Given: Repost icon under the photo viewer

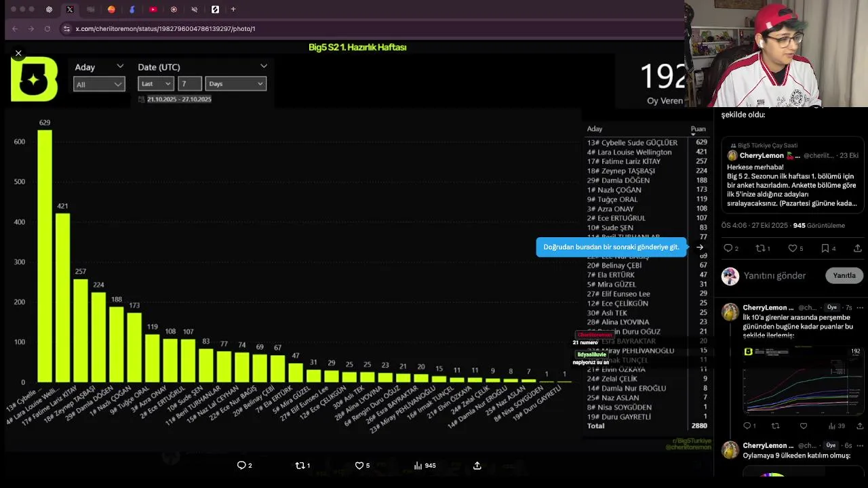Looking at the screenshot, I should [300, 466].
